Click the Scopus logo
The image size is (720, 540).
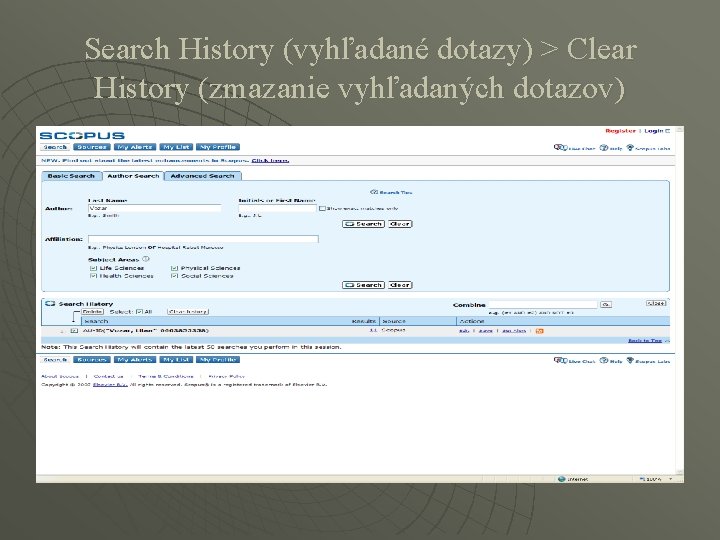click(x=82, y=136)
